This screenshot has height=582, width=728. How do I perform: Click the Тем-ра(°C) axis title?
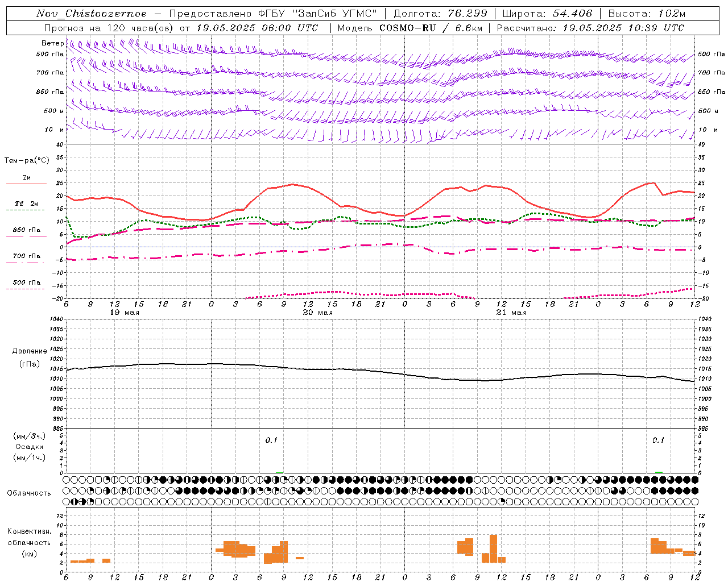pos(27,161)
